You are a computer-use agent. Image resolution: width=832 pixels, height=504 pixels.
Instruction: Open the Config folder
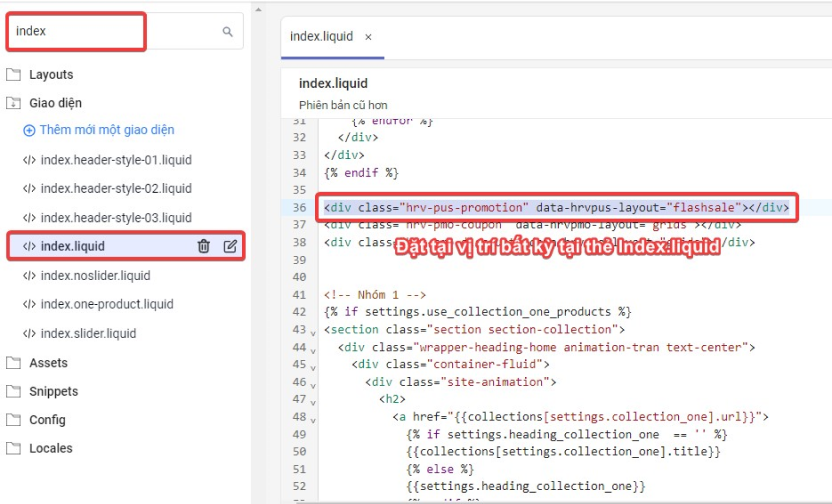pyautogui.click(x=47, y=420)
